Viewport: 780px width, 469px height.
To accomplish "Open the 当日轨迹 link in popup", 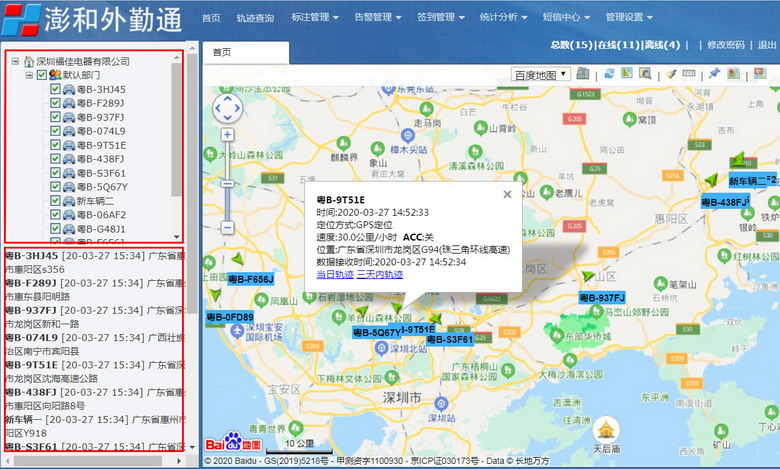I will pos(335,275).
